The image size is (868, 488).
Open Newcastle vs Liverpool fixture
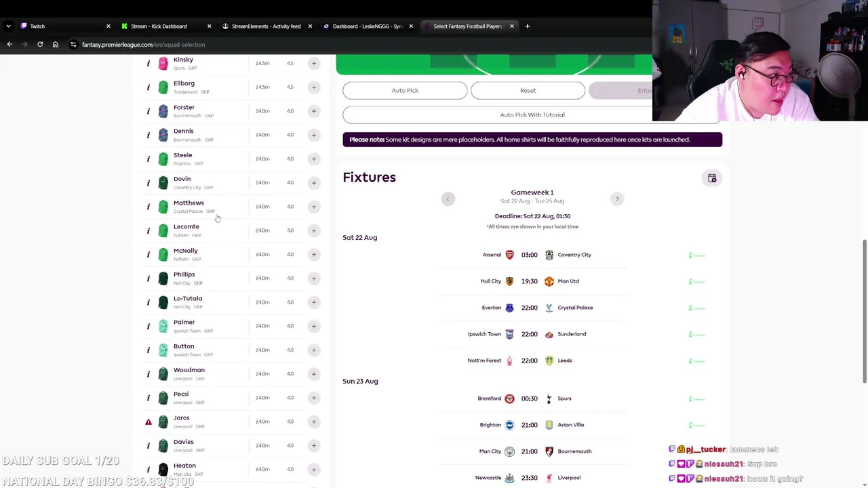(x=532, y=478)
